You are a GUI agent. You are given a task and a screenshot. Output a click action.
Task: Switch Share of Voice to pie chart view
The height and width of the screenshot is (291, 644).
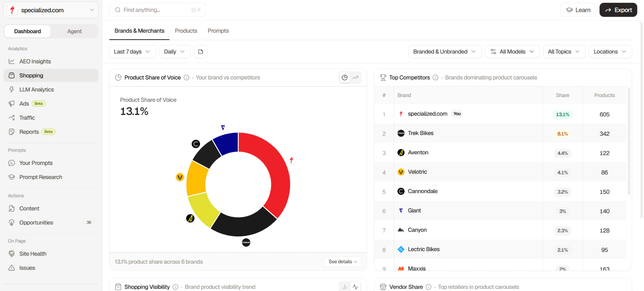point(345,78)
